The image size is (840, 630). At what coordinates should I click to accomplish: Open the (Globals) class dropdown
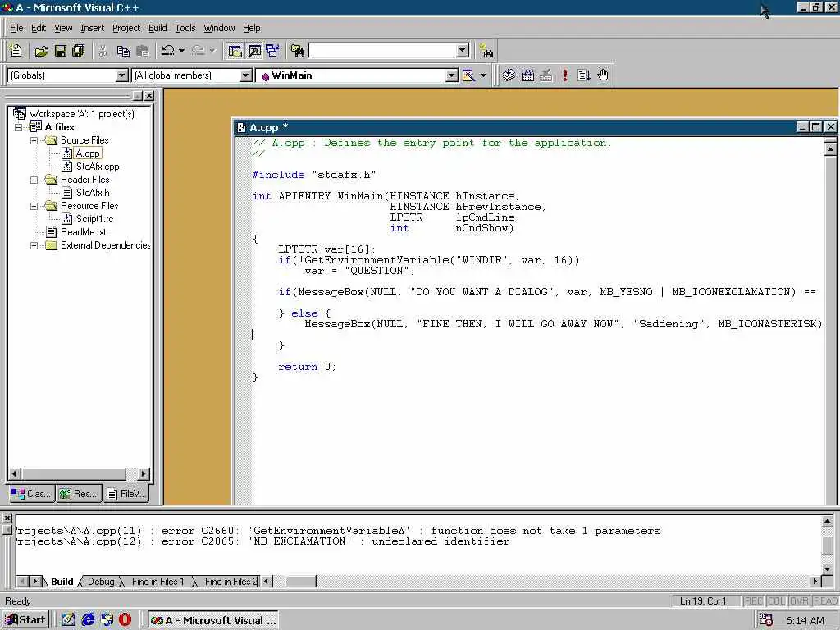tap(122, 75)
